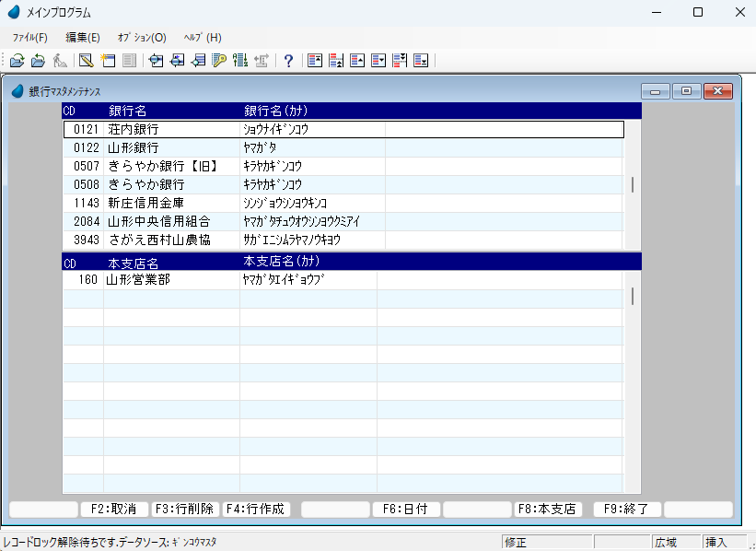The width and height of the screenshot is (756, 551).
Task: Open the オプション(O) menu
Action: tap(142, 38)
